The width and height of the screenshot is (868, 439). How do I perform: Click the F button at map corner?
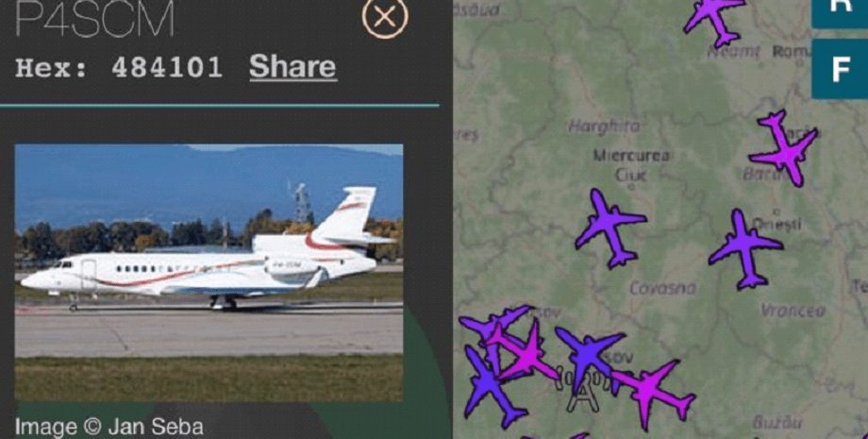(x=840, y=69)
